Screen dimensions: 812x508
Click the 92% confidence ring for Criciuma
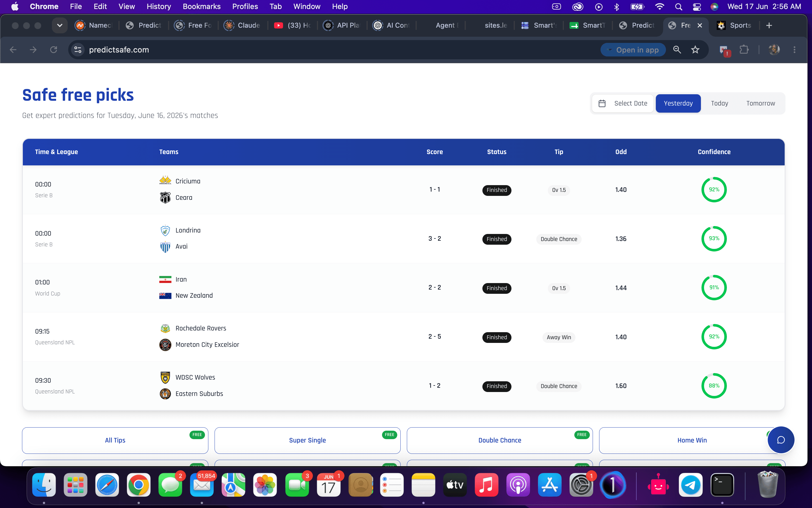[714, 189]
